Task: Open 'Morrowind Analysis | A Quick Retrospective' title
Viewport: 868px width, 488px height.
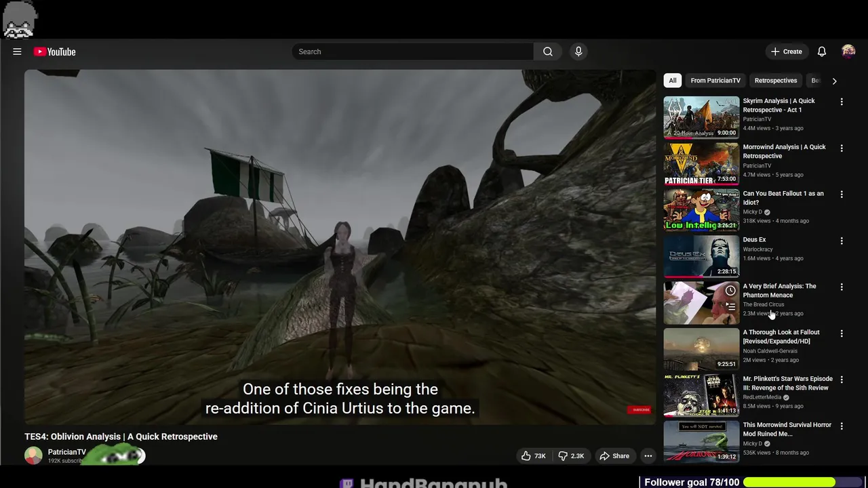Action: pyautogui.click(x=784, y=151)
